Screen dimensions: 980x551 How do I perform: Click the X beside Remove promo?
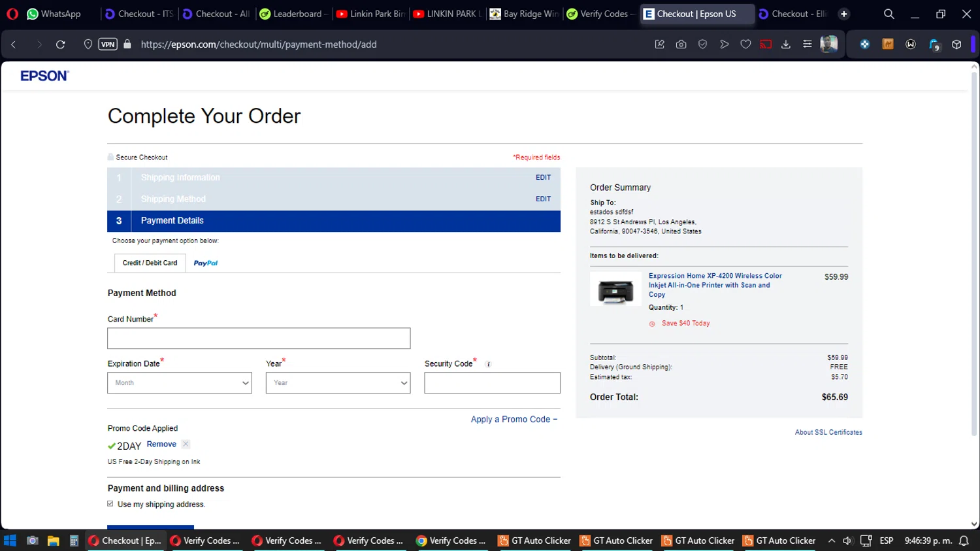tap(186, 444)
